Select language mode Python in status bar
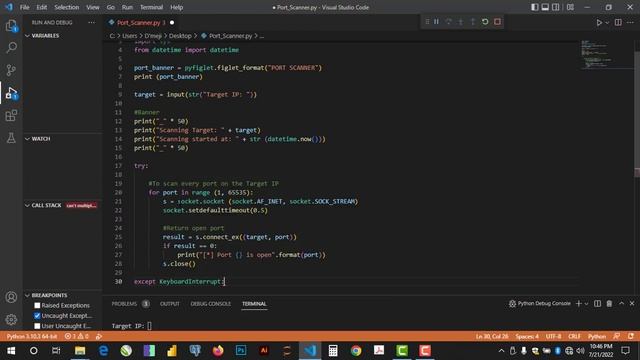 (x=597, y=336)
